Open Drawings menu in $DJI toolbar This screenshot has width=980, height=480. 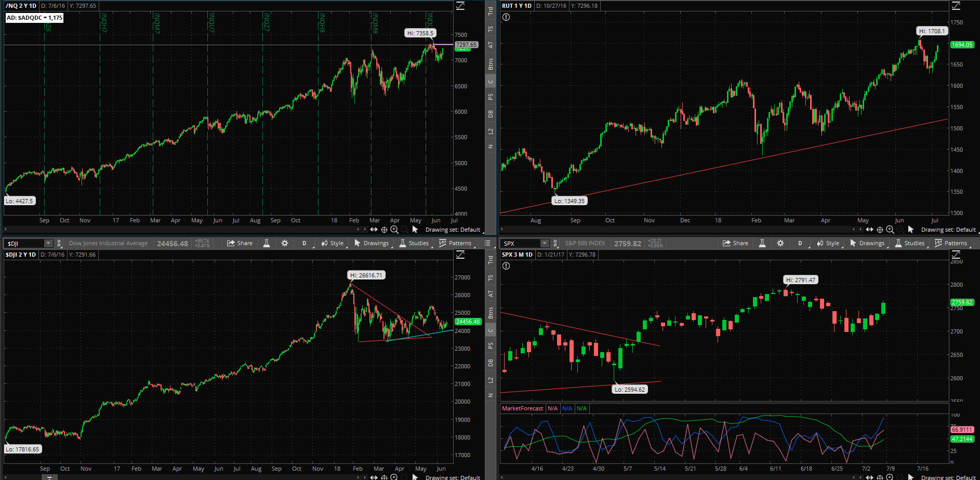(x=371, y=243)
